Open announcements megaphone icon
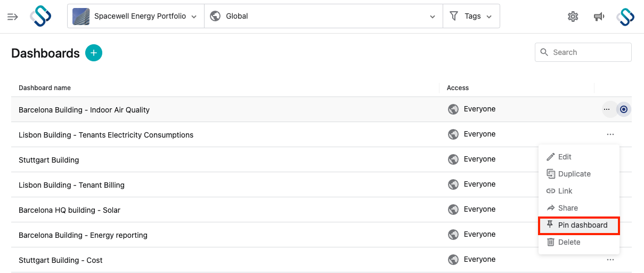This screenshot has height=273, width=644. pos(599,17)
